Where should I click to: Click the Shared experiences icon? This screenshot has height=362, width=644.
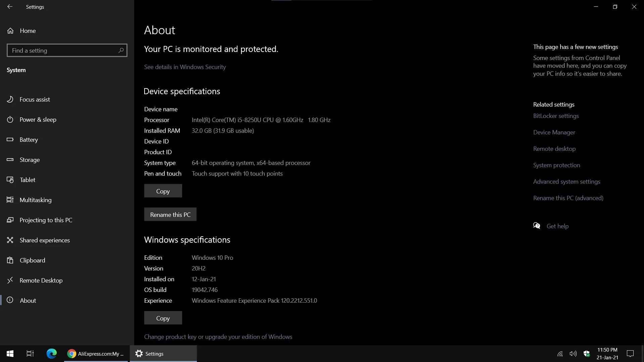[10, 240]
